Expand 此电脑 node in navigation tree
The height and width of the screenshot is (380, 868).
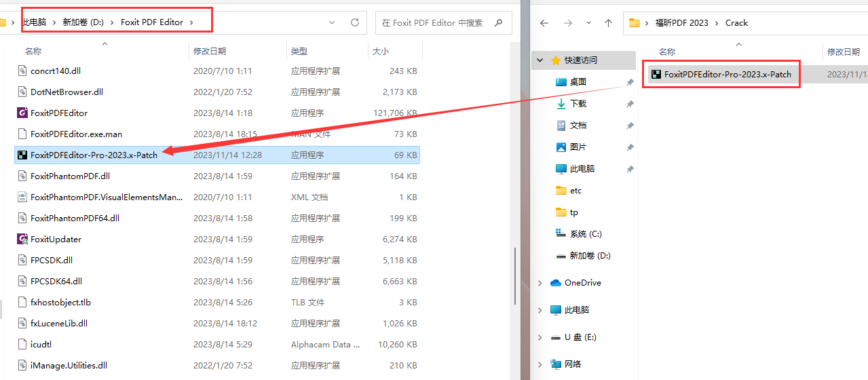point(540,310)
